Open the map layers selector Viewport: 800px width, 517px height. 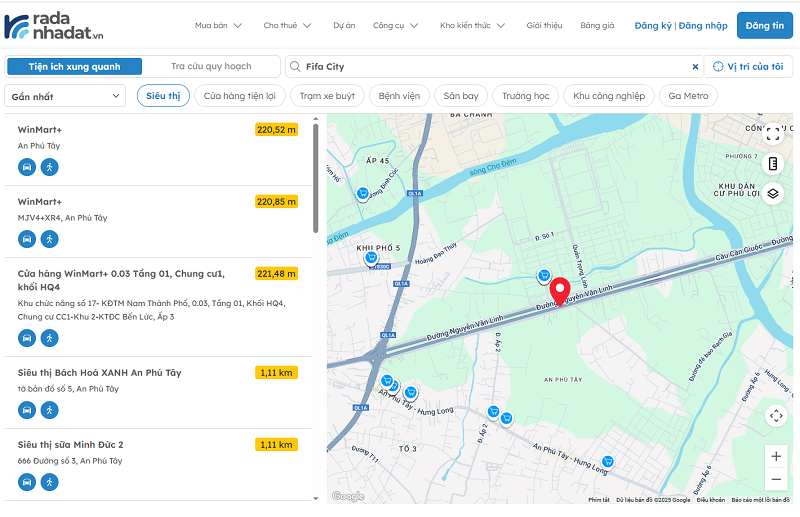pyautogui.click(x=773, y=193)
